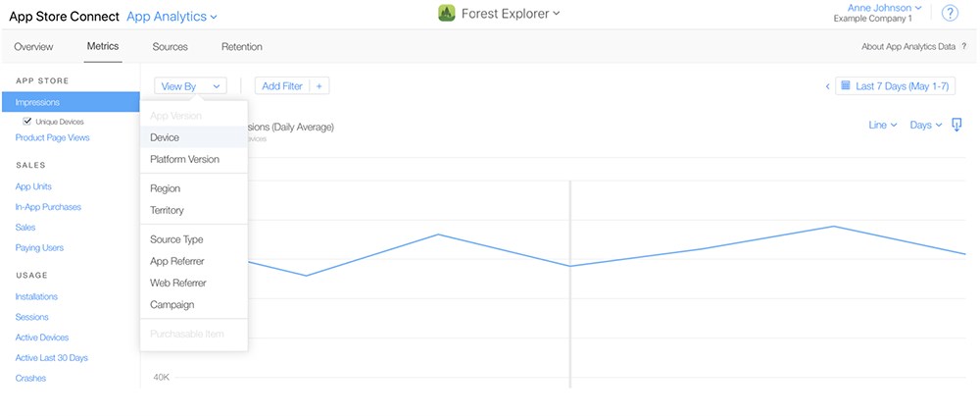Click About App Analytics Data link

pos(908,47)
